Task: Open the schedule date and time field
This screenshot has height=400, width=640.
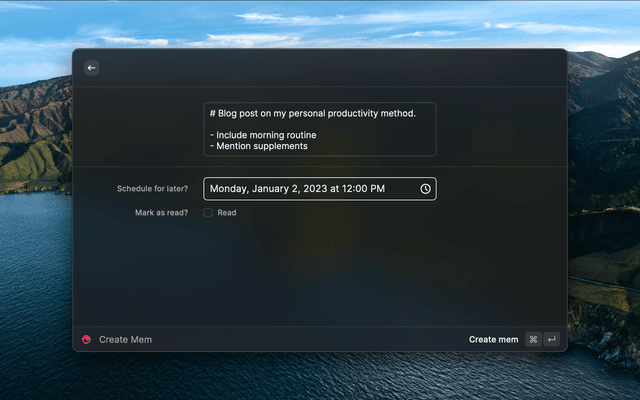Action: point(310,189)
